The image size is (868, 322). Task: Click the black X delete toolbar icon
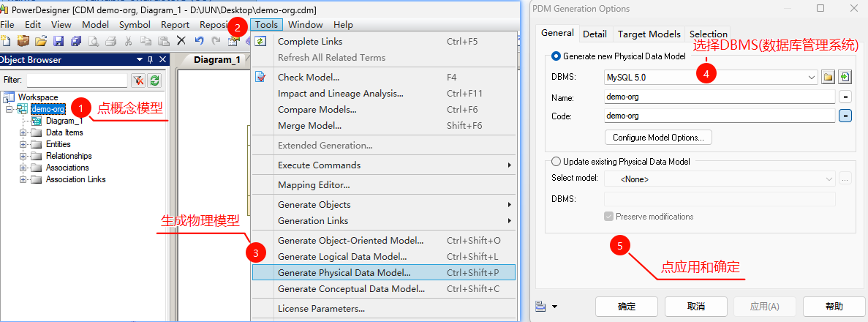click(181, 40)
